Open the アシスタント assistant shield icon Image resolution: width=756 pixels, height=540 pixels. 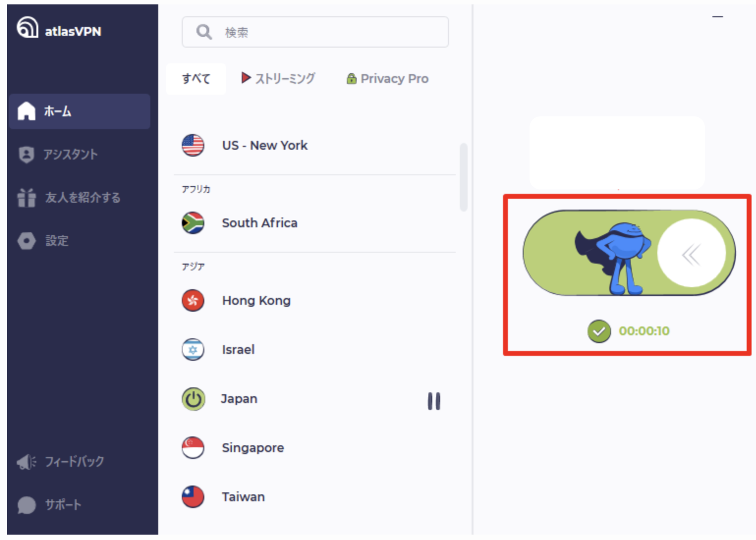click(26, 155)
